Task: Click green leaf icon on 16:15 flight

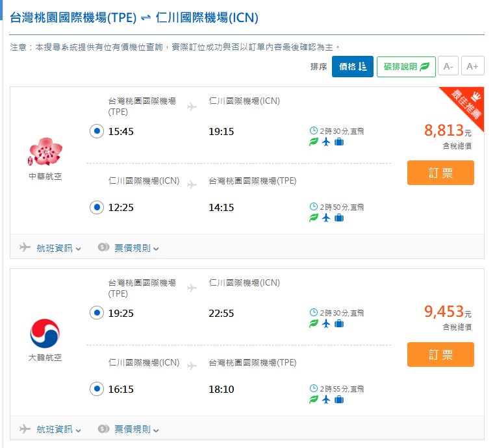Action: click(314, 400)
